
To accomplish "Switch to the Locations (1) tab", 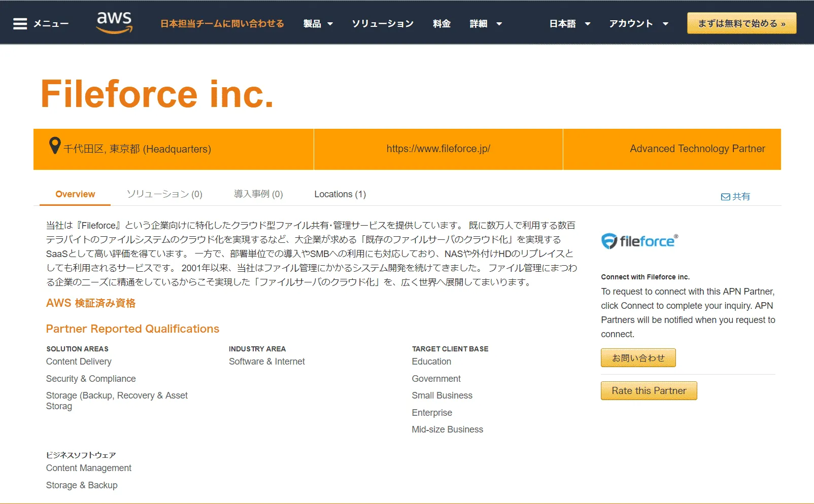I will tap(340, 194).
